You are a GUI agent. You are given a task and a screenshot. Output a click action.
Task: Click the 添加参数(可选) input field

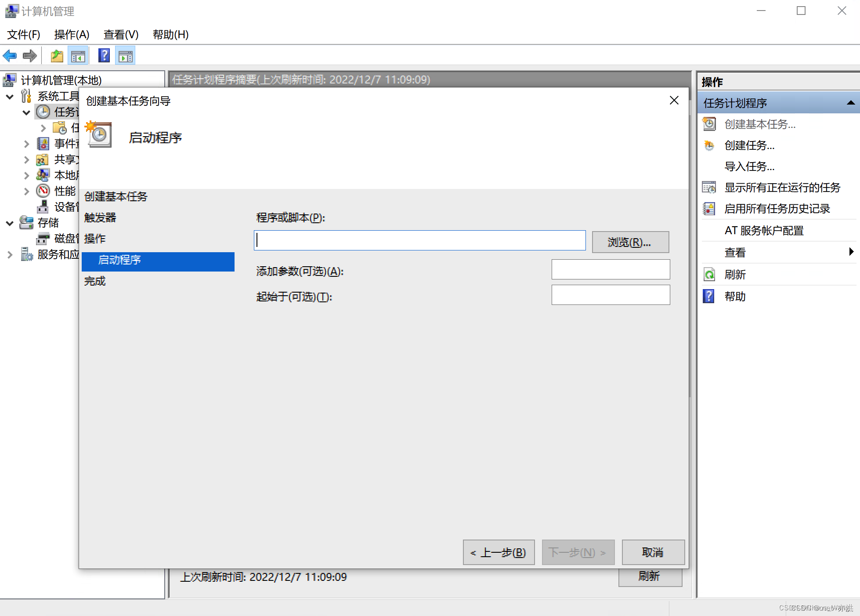pyautogui.click(x=611, y=269)
